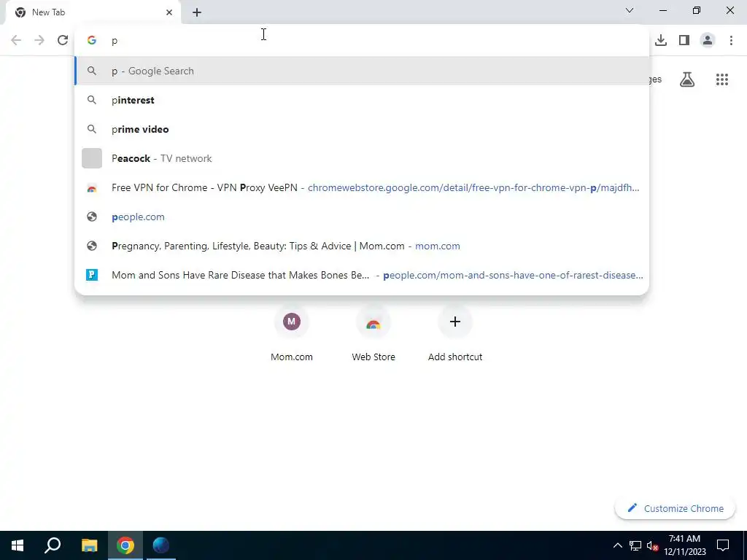747x560 pixels.
Task: Open File Explorer from taskbar
Action: pos(89,545)
